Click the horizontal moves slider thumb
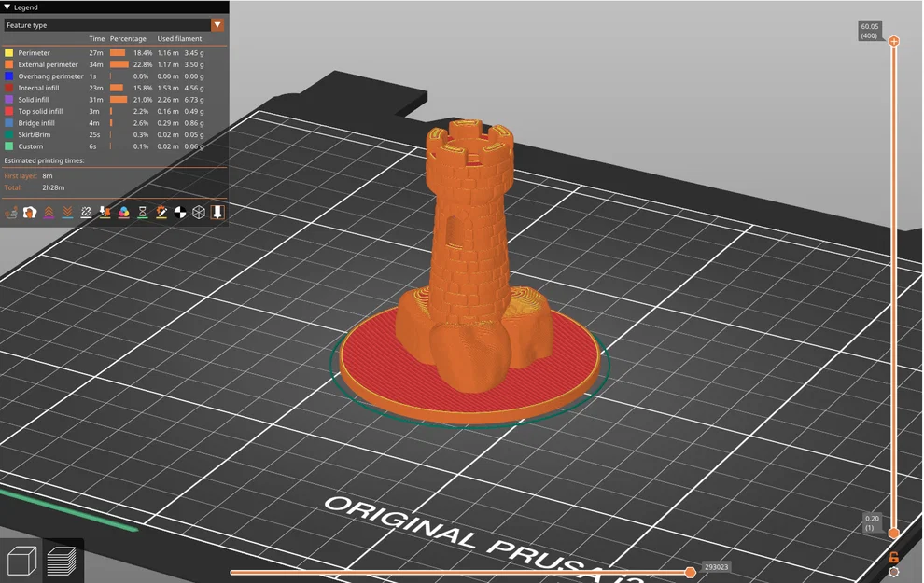Viewport: 924px width, 583px height. 690,572
